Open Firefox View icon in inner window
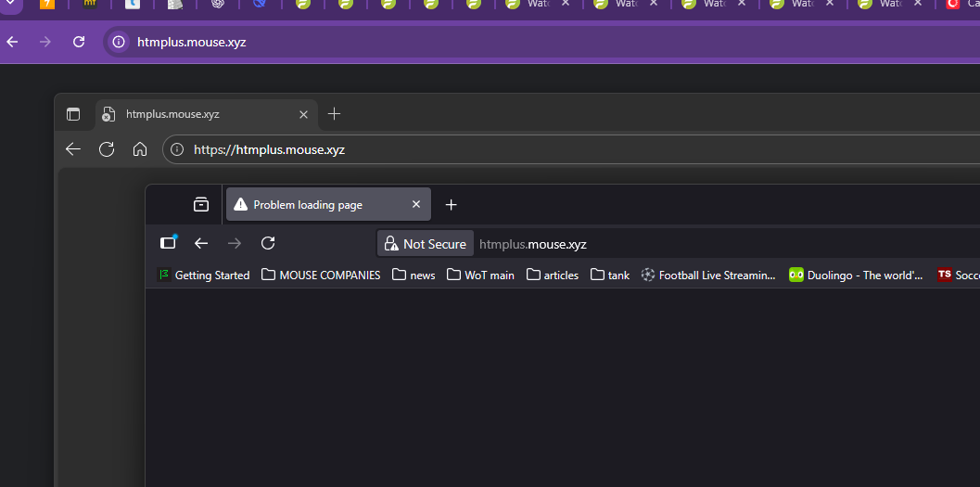 201,204
